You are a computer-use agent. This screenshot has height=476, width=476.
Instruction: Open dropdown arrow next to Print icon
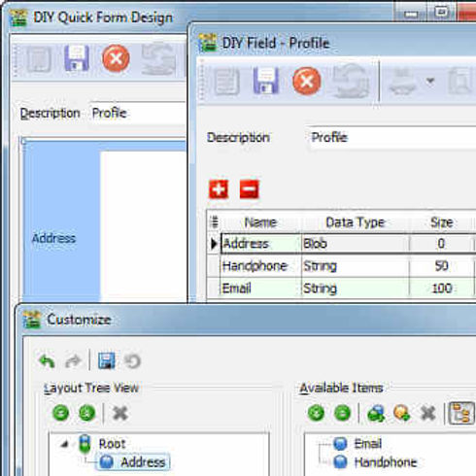click(x=430, y=81)
